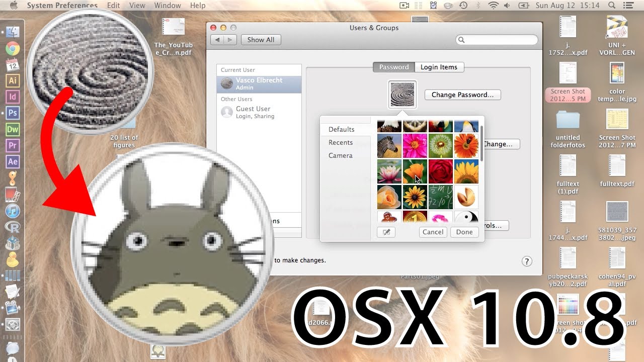
Task: Launch Adobe Illustrator from the Dock
Action: pos(13,80)
